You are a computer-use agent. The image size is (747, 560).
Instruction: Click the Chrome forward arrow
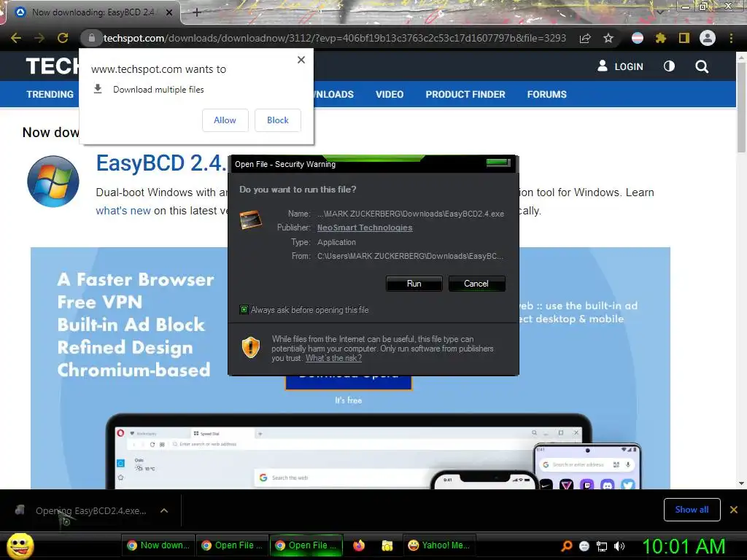(39, 38)
